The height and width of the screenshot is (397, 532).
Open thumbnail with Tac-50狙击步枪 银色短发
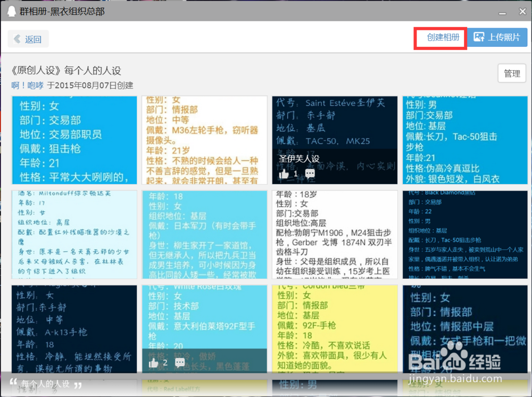(465, 140)
